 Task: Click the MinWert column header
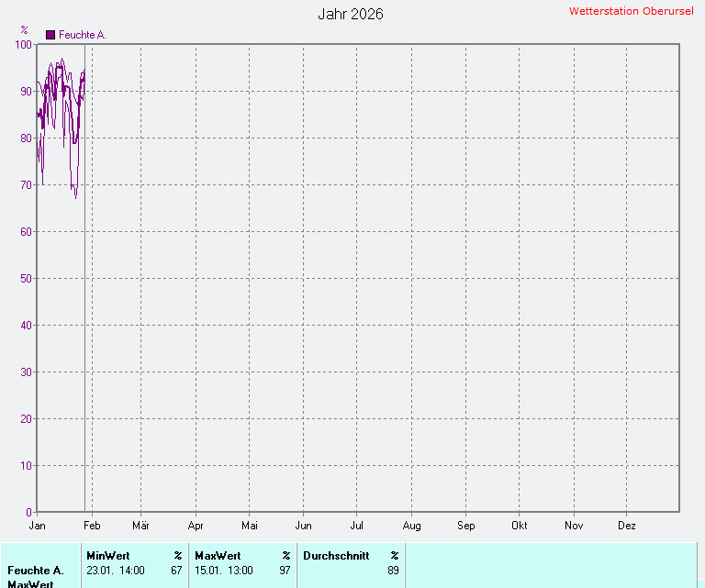pyautogui.click(x=108, y=555)
